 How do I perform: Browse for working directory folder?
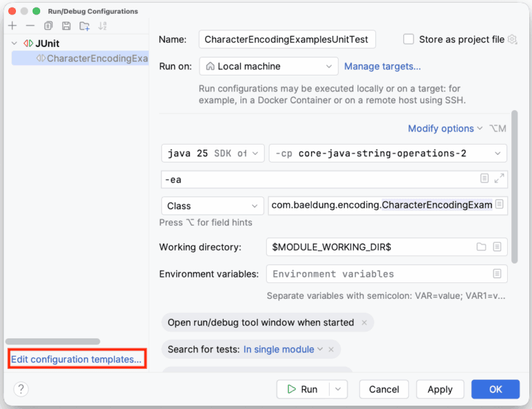coord(481,246)
